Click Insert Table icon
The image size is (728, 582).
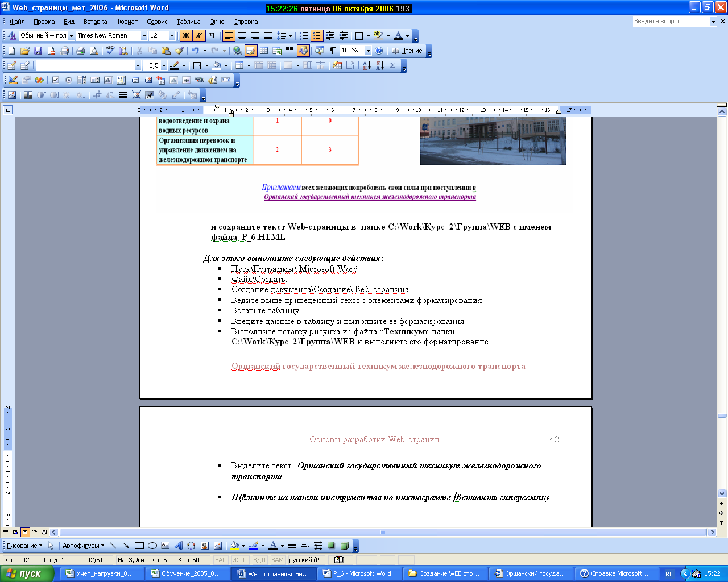tap(264, 51)
